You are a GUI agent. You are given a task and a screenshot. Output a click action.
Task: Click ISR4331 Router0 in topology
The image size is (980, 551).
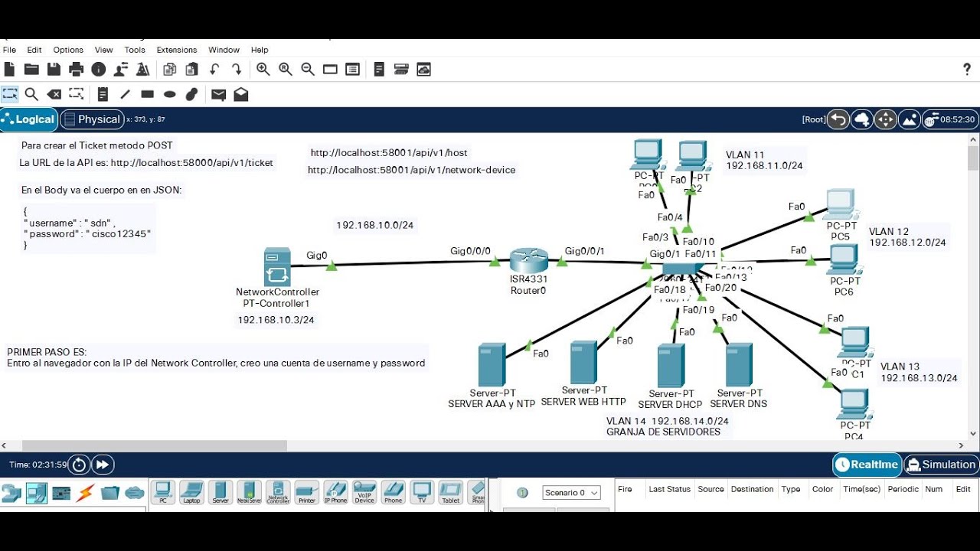click(x=529, y=262)
